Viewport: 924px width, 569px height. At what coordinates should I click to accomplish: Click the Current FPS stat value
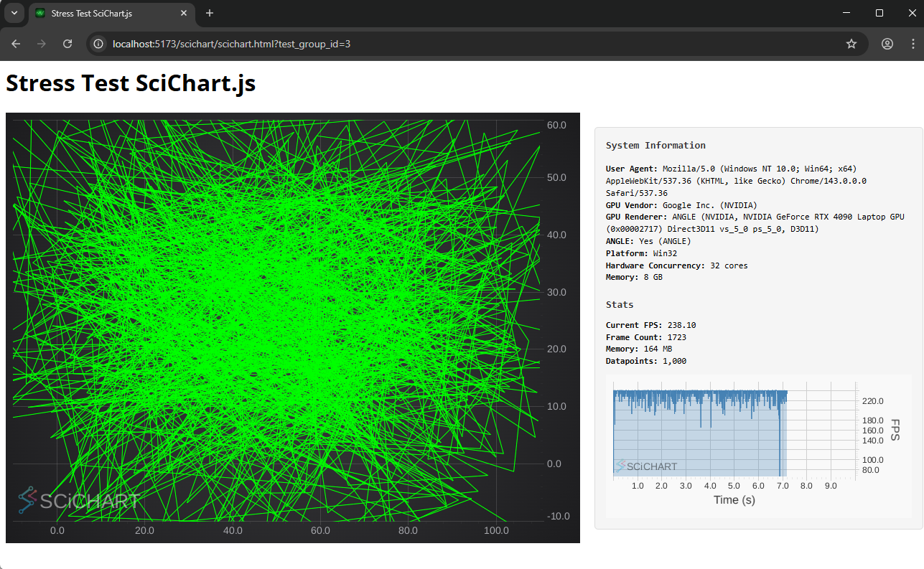[681, 325]
